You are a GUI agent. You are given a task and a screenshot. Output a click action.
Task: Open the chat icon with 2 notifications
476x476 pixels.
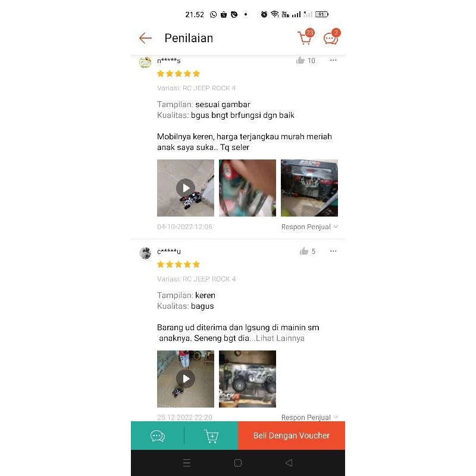tap(332, 37)
